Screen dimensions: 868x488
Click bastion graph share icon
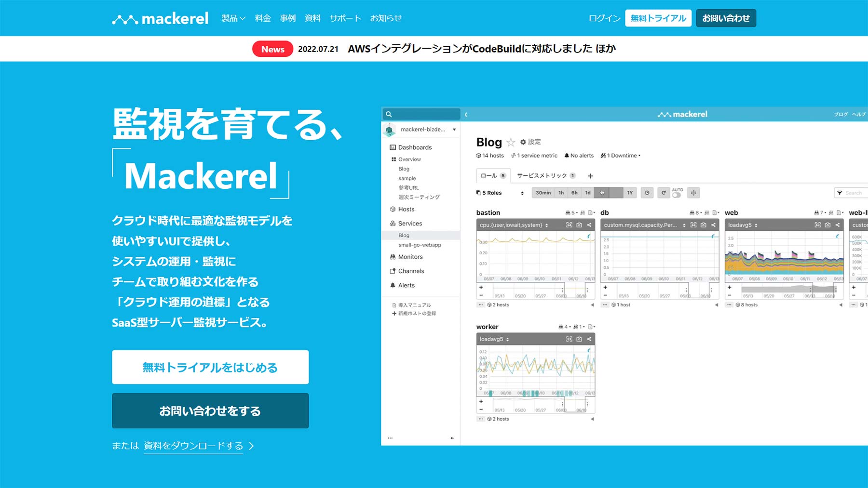click(589, 225)
